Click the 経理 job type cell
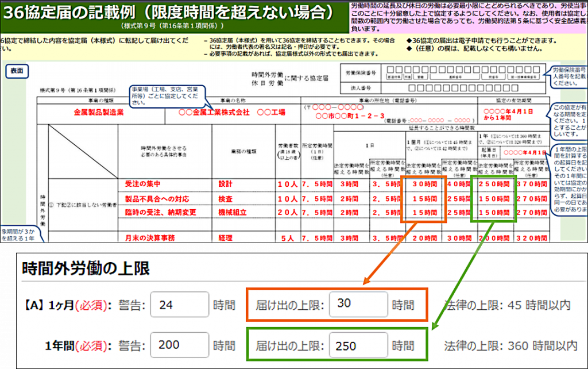The image size is (588, 369). [x=226, y=237]
